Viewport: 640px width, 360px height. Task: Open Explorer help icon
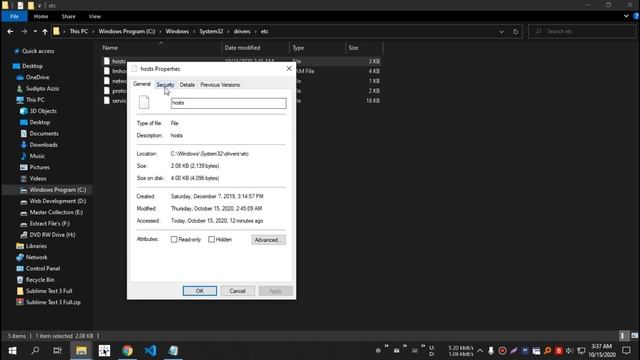[x=636, y=16]
